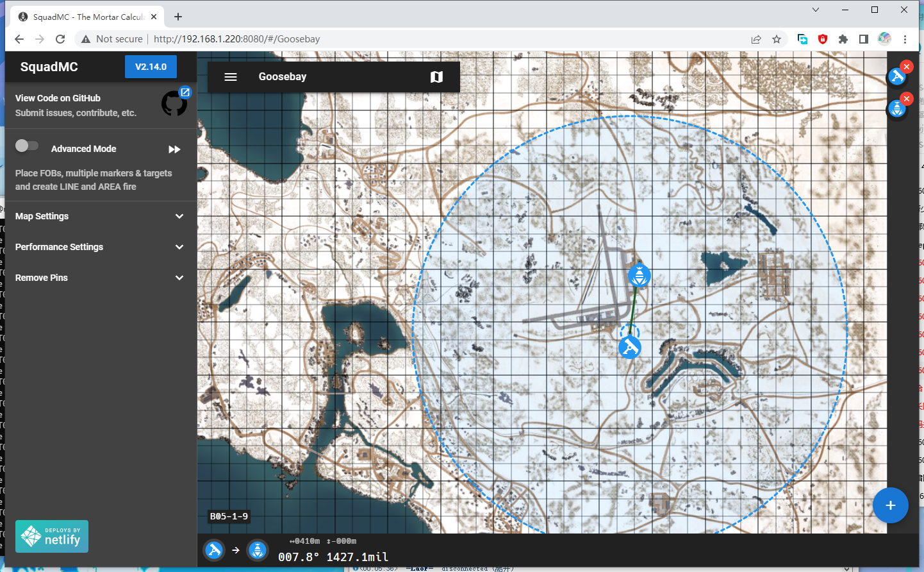This screenshot has width=924, height=572.
Task: Open a new browser tab
Action: pos(178,17)
